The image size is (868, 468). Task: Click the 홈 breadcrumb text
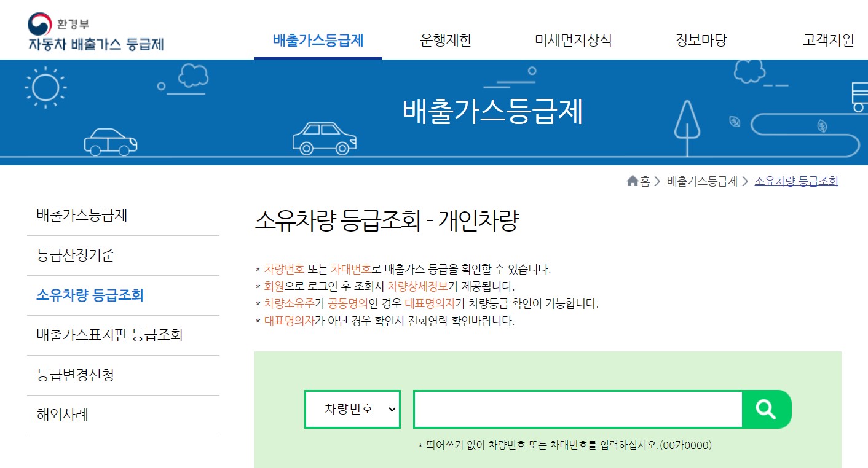[x=645, y=181]
